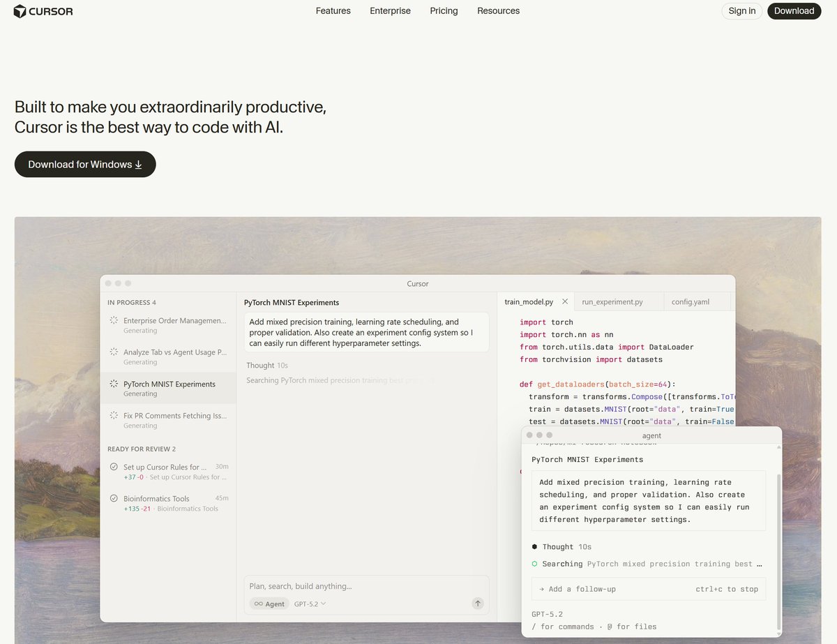The height and width of the screenshot is (644, 837).
Task: Click 'def get_dataloaders' code line
Action: point(598,384)
